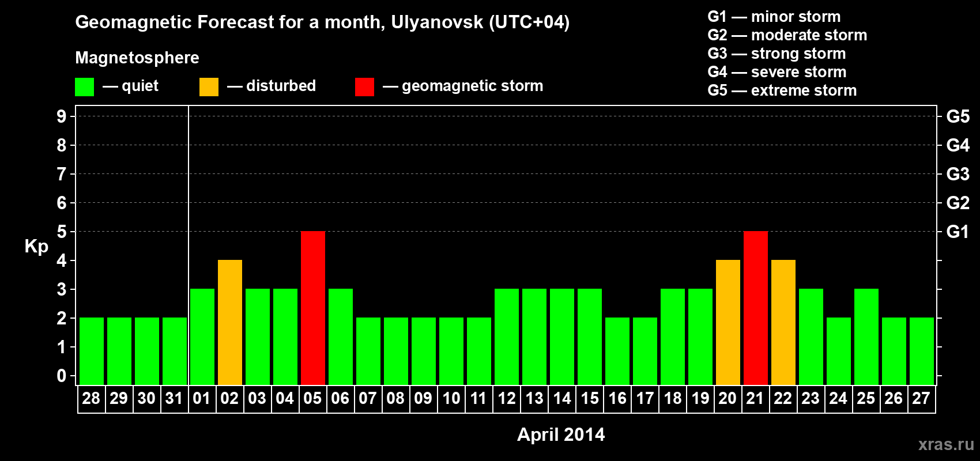Click the date label 05
This screenshot has height=461, width=980.
click(312, 398)
